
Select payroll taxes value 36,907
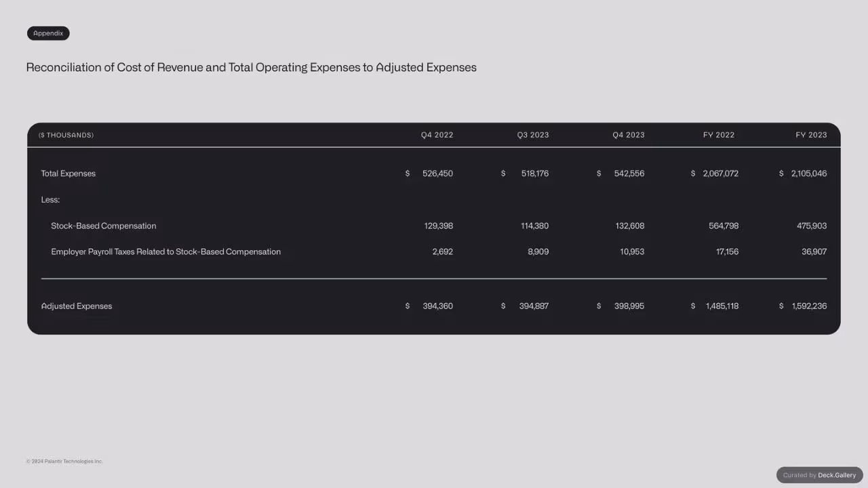click(814, 251)
